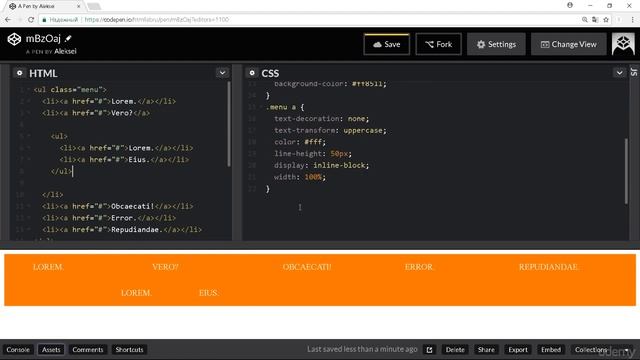Viewport: 640px width, 360px height.
Task: Open the Comments button
Action: 88,350
